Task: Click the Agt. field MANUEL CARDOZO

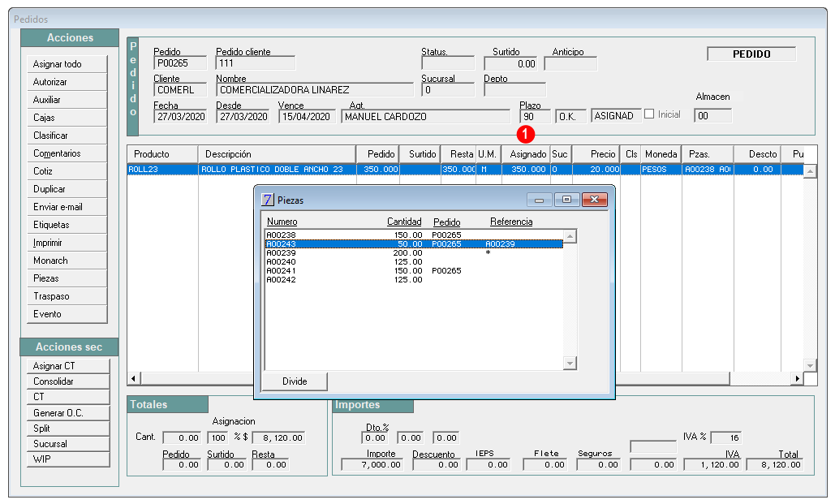Action: point(425,117)
